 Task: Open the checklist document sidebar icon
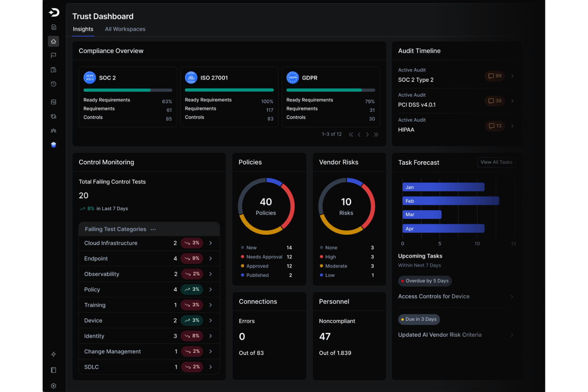[54, 27]
